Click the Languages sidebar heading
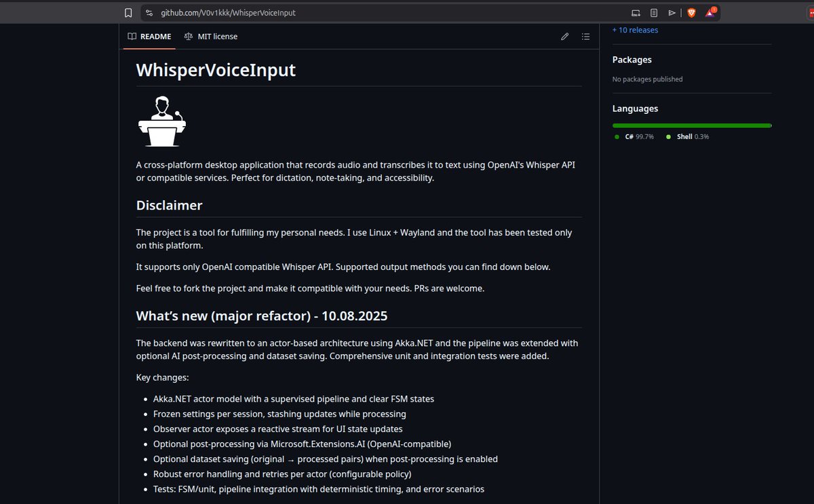This screenshot has height=504, width=814. click(635, 109)
